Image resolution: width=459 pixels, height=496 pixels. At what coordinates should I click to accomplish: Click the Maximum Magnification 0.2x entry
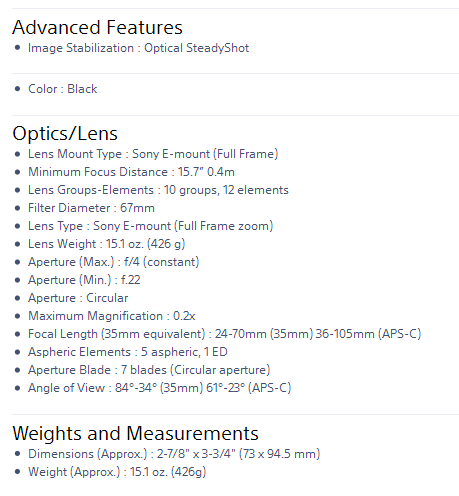point(112,316)
